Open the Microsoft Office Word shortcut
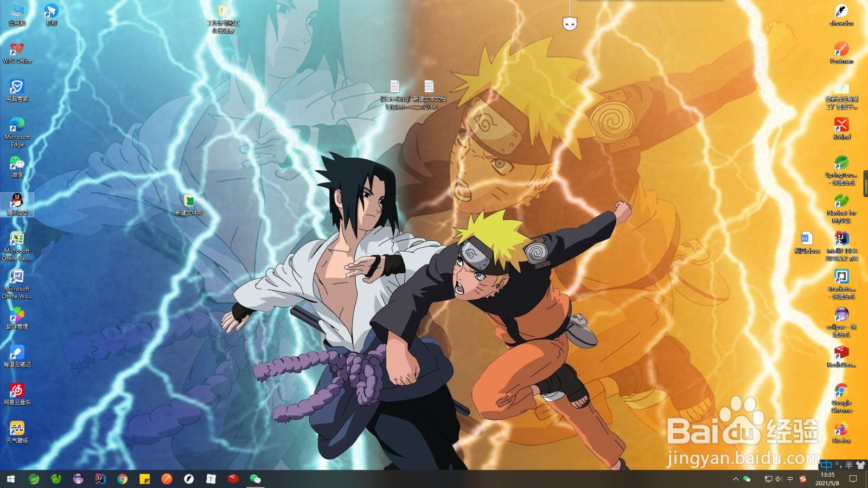This screenshot has height=488, width=868. click(x=17, y=284)
